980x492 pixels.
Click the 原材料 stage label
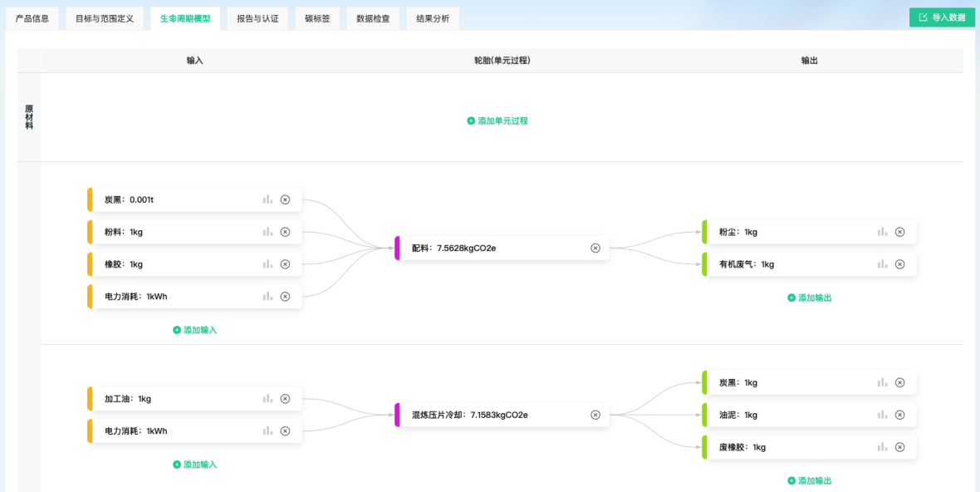29,117
